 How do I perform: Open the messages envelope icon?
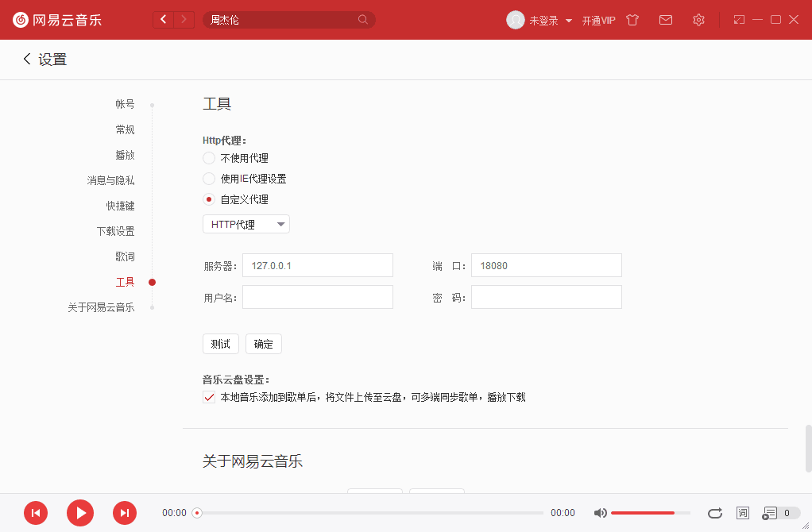[x=666, y=20]
